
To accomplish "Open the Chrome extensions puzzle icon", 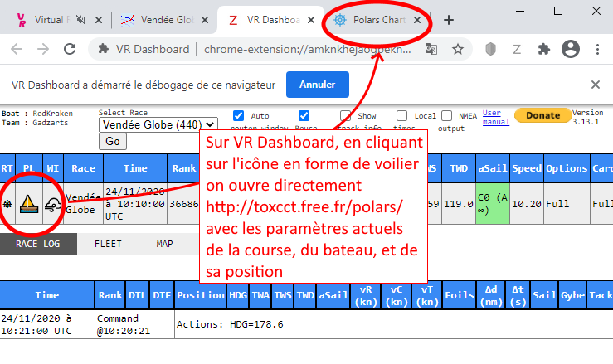I will coord(543,50).
